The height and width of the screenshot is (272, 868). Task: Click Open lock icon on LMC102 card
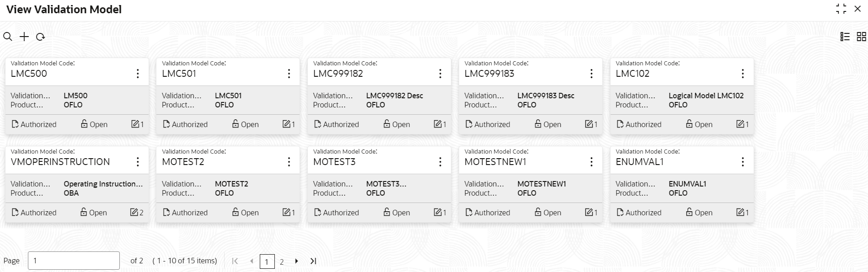click(689, 124)
